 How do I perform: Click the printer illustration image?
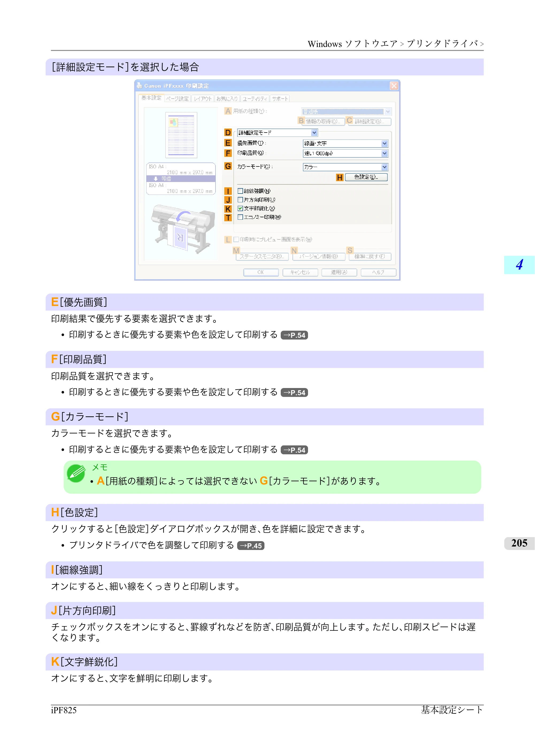click(183, 229)
